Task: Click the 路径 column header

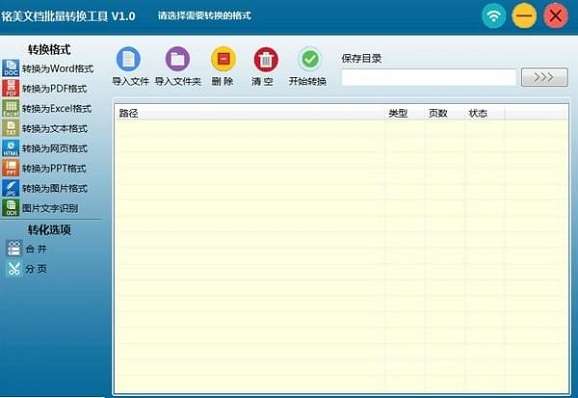Action: 128,113
